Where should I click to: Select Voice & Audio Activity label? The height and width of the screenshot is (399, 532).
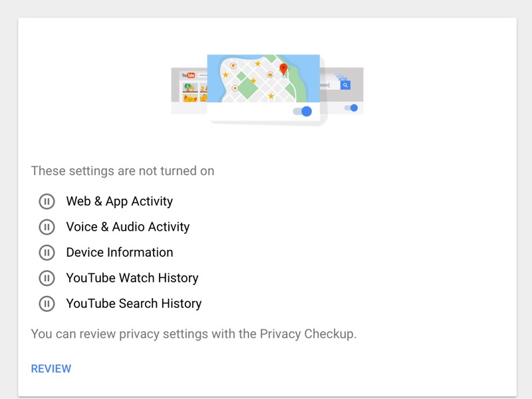point(128,227)
